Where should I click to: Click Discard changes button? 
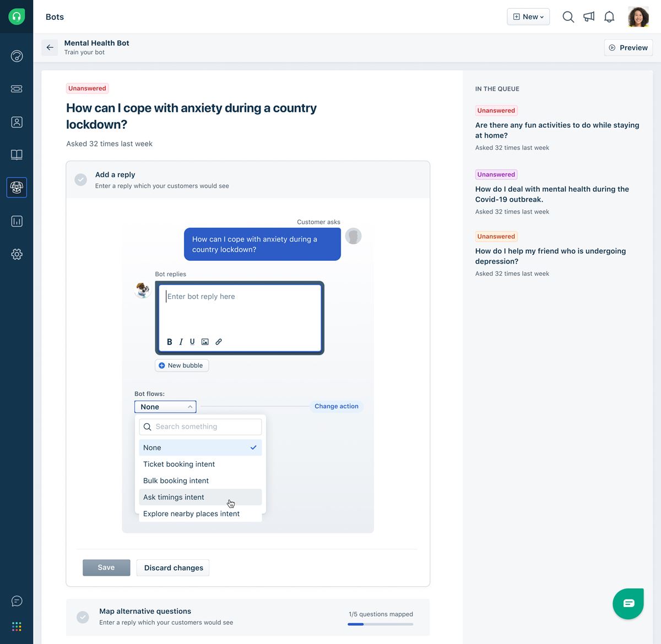(174, 568)
